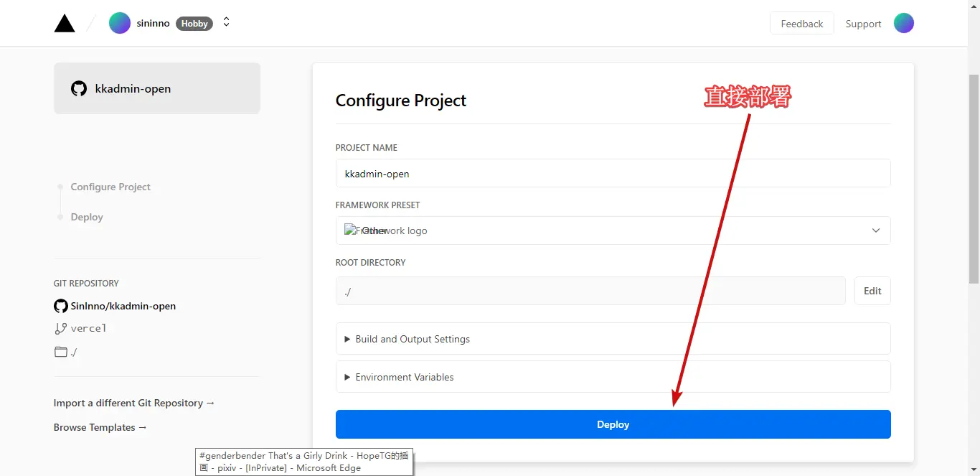
Task: Click the kkadmin-open repository card
Action: point(157,88)
